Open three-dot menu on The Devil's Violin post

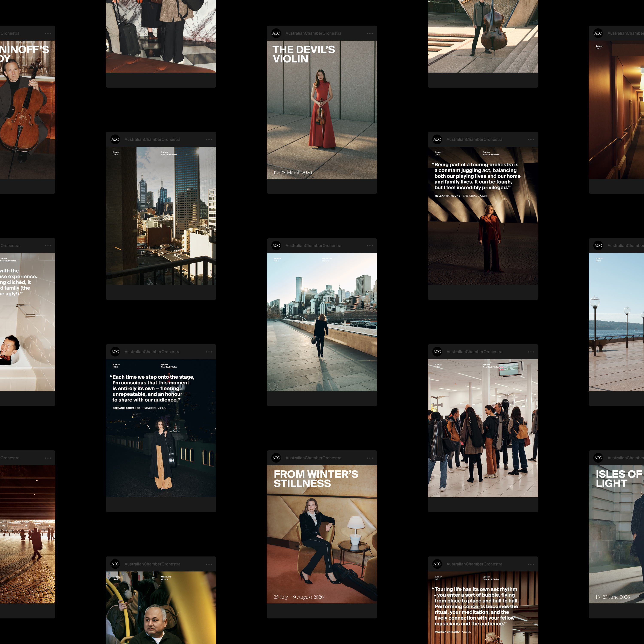[370, 33]
